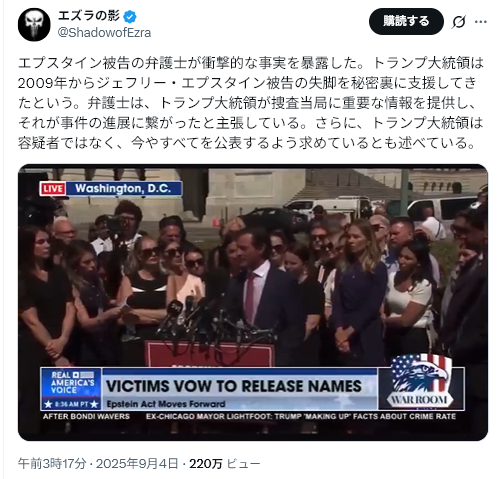This screenshot has height=479, width=499.
Task: Play the video at the podium speaker
Action: point(253,302)
